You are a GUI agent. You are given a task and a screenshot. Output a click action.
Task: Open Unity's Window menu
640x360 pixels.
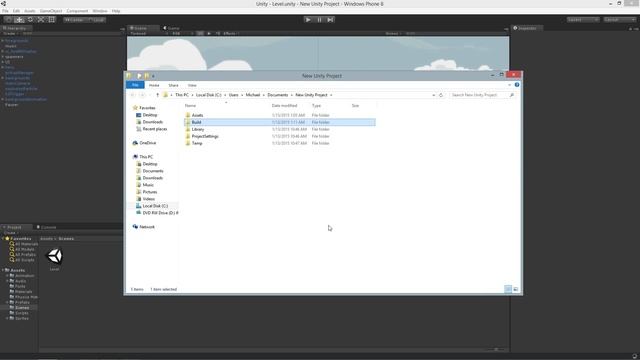coord(100,11)
